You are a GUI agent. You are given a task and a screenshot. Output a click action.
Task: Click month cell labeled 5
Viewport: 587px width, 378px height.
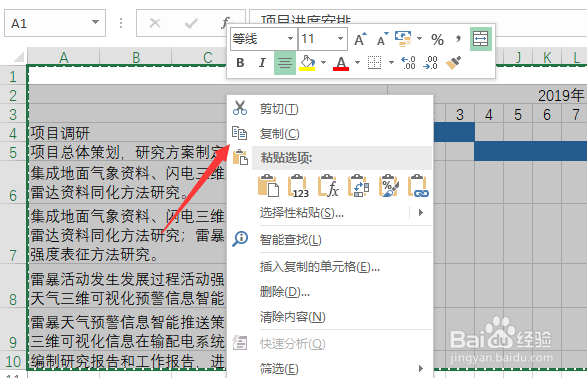[518, 114]
